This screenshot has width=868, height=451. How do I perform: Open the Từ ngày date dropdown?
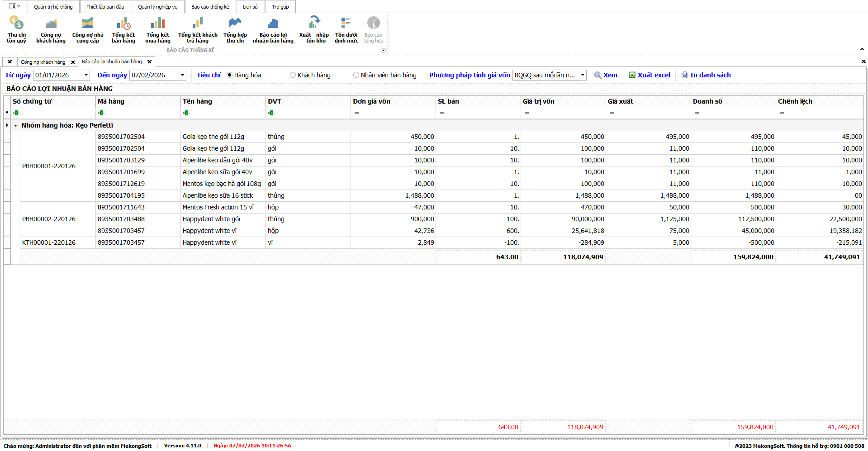click(x=86, y=75)
